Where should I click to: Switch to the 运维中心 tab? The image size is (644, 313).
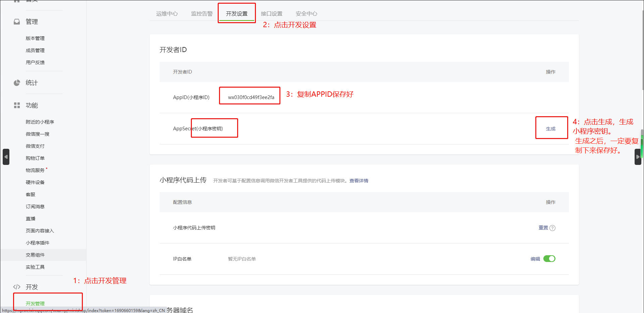167,14
